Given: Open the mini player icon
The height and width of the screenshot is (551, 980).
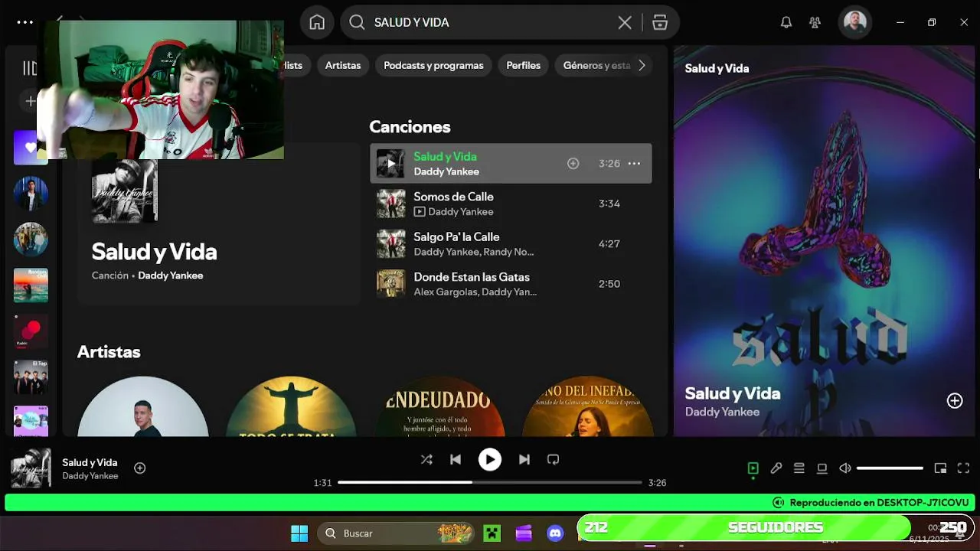Looking at the screenshot, I should tap(940, 468).
